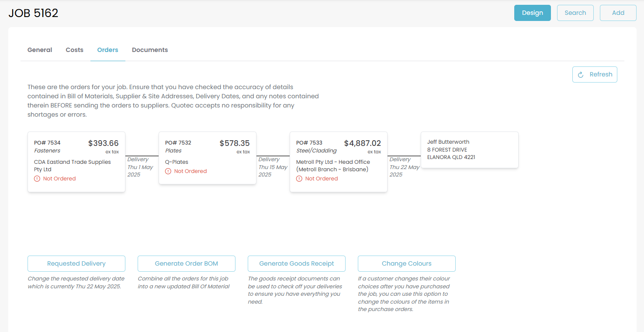Screen dimensions: 644x332
Task: Click warning icon on Q-Plates order card
Action: [x=168, y=171]
